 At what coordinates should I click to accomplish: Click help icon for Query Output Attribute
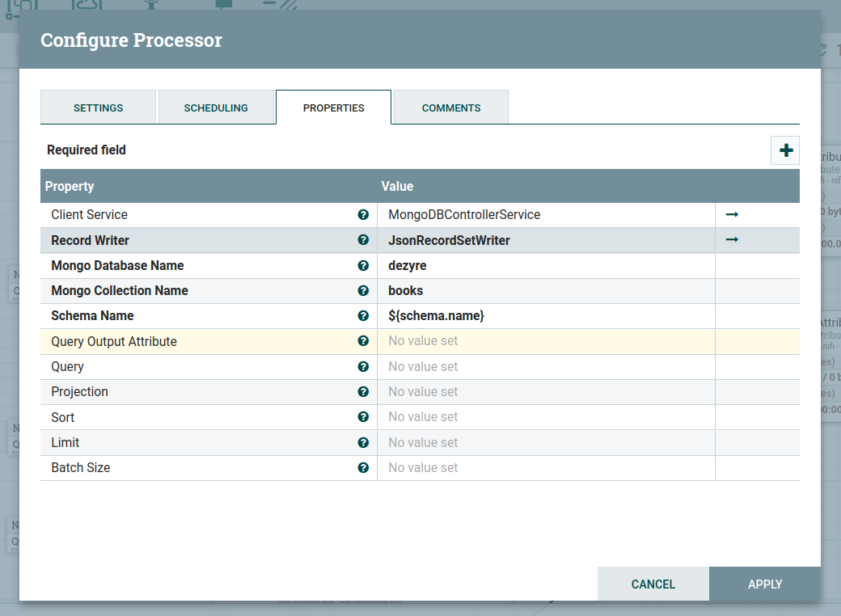[x=363, y=341]
